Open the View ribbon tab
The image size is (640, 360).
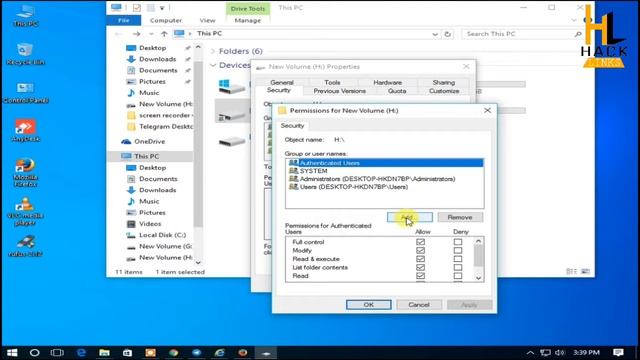point(207,20)
